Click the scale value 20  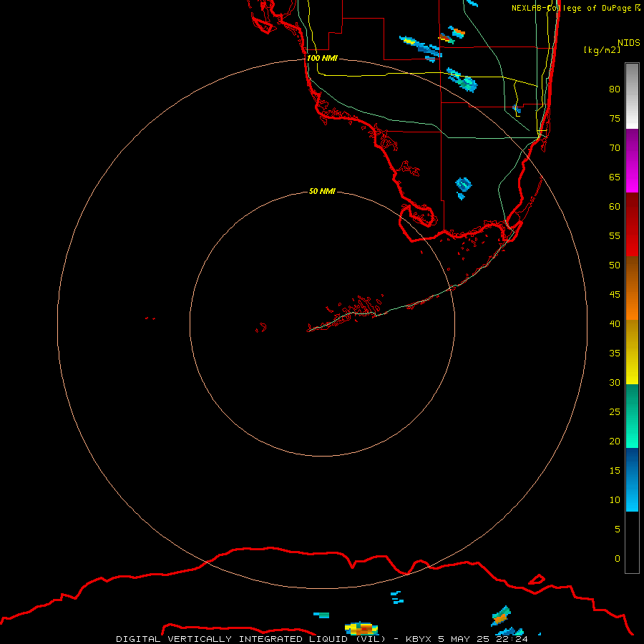tap(615, 441)
